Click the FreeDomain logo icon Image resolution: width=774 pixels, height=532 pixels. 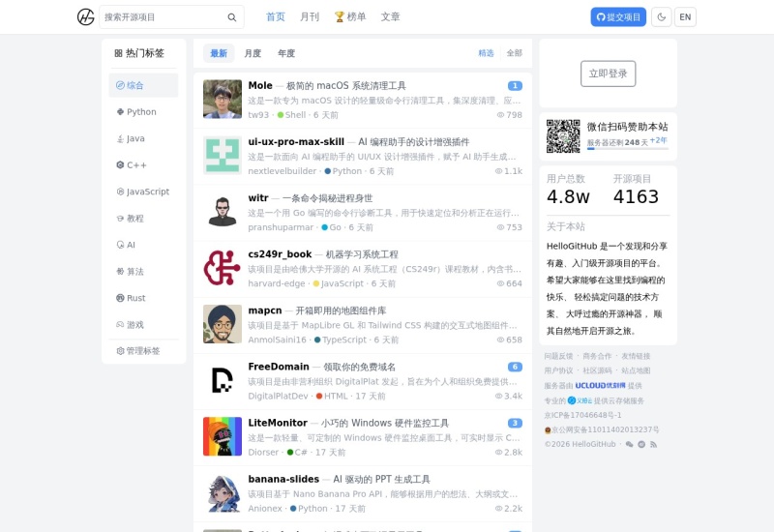point(223,380)
